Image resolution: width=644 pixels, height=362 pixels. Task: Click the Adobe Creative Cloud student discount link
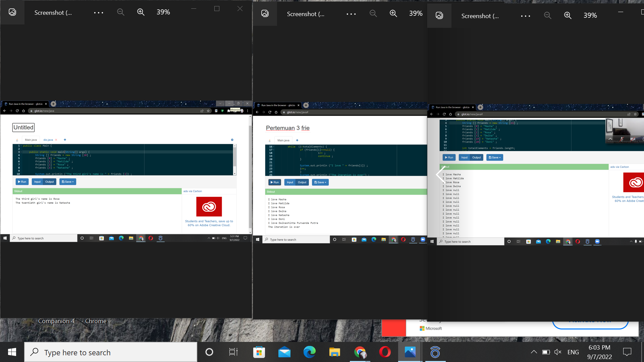209,223
